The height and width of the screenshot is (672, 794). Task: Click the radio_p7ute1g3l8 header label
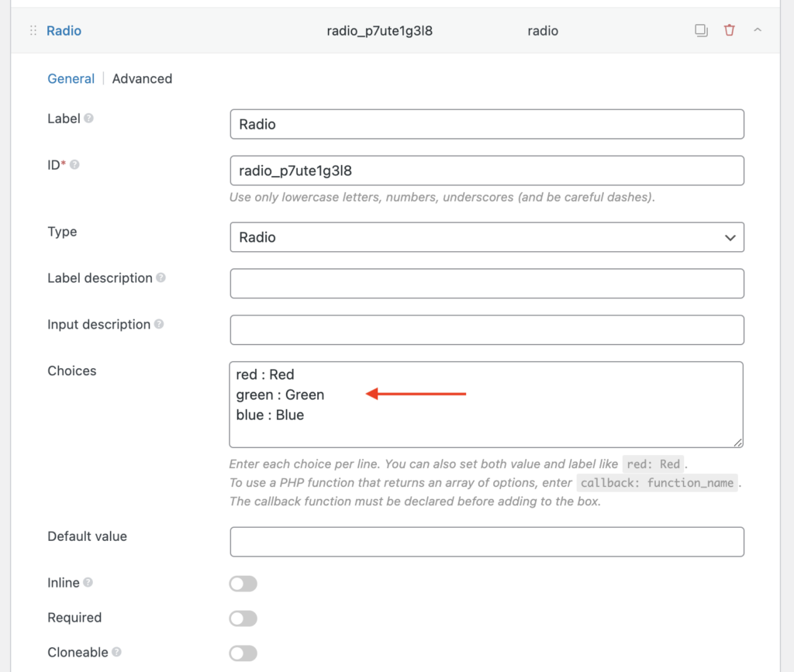[x=379, y=30]
